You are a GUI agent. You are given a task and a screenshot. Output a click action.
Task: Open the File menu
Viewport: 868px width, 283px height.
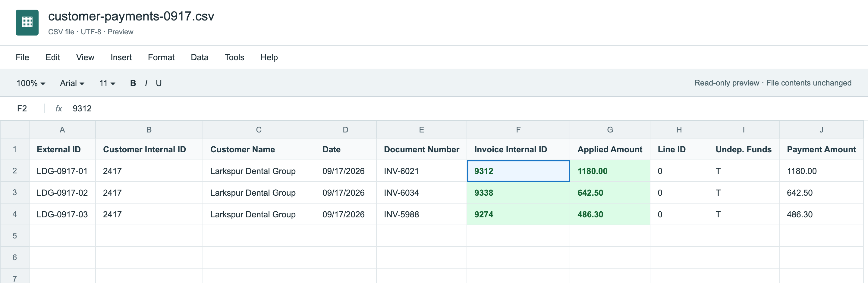(x=22, y=57)
